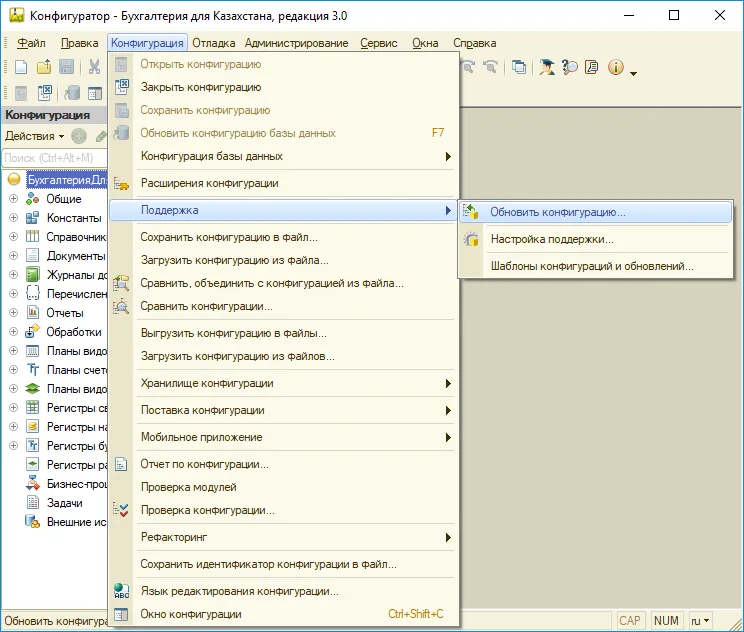This screenshot has height=632, width=744.
Task: Choose Расширения конфигурации entry
Action: coord(284,183)
